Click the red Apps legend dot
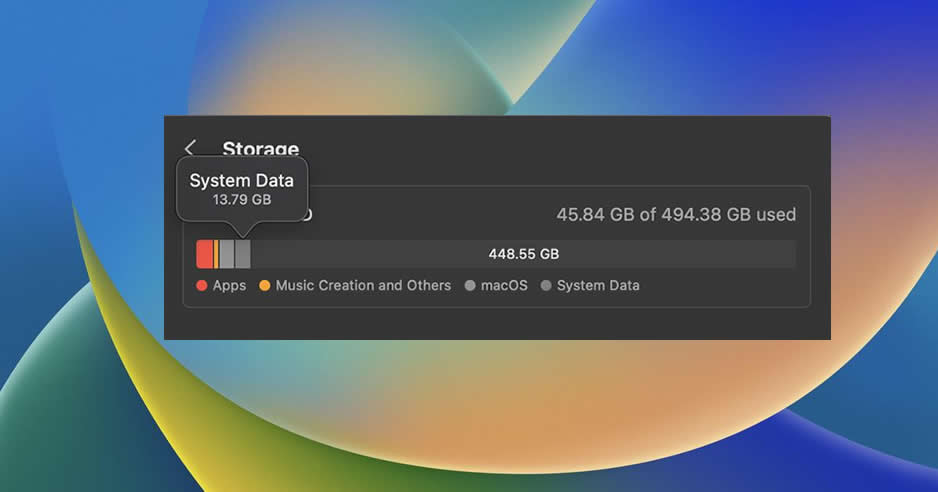The height and width of the screenshot is (492, 938). tap(202, 286)
